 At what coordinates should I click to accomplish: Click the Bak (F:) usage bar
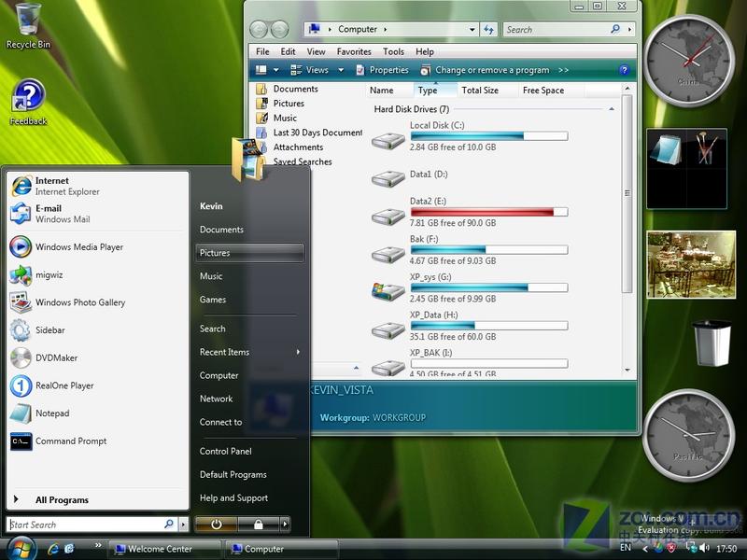(x=489, y=250)
